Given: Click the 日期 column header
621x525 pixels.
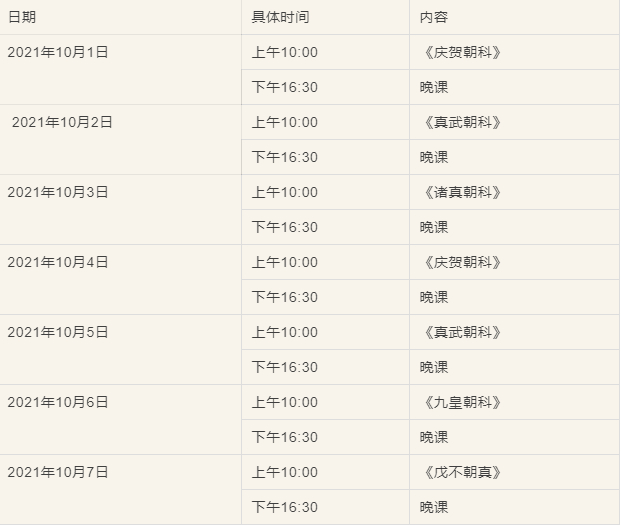Looking at the screenshot, I should click(22, 17).
